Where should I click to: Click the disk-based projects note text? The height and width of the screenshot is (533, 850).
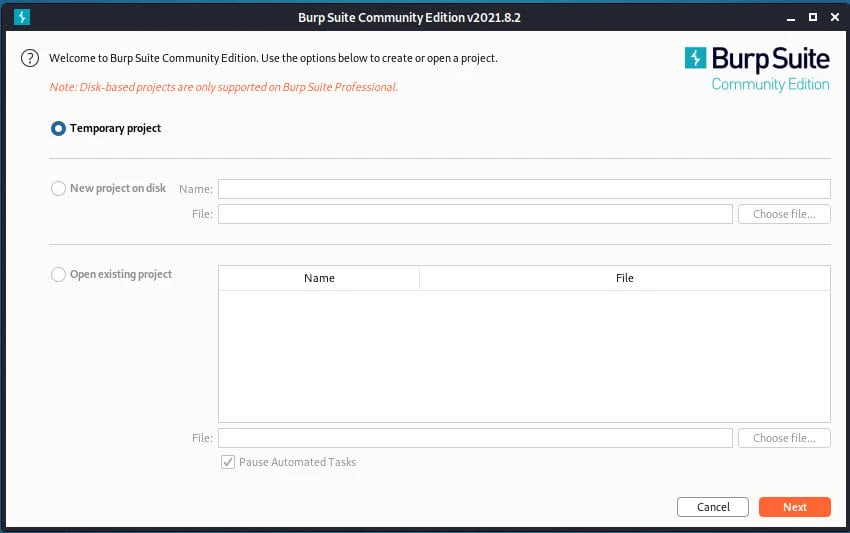[224, 87]
